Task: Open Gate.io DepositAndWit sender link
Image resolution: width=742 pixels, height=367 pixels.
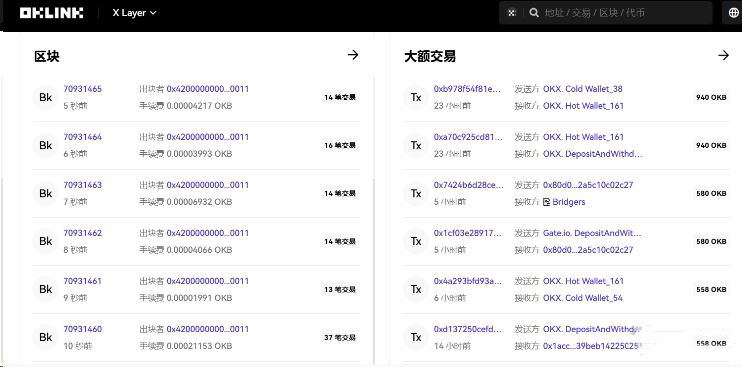Action: click(592, 233)
